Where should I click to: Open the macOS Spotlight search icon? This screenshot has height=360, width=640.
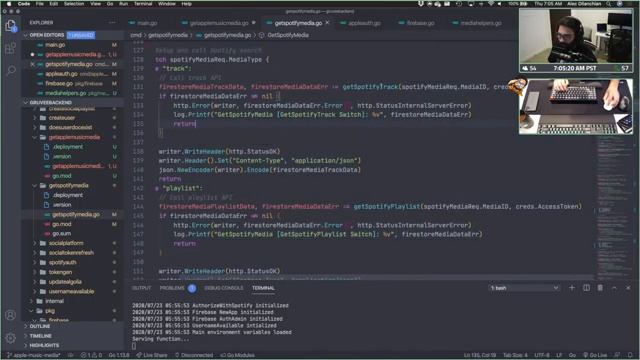tap(609, 4)
